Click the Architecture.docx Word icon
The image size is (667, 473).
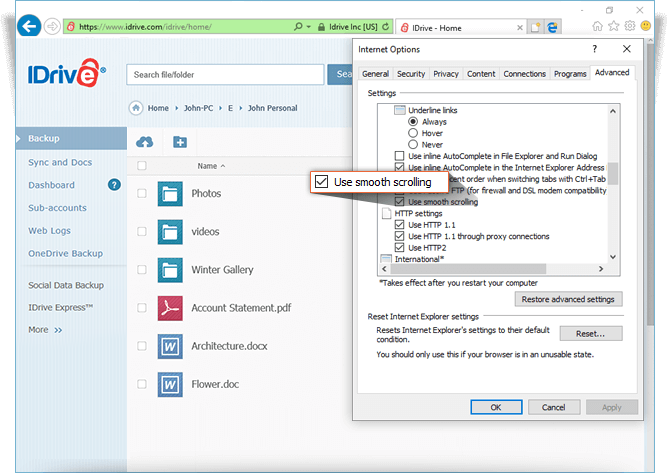[x=170, y=347]
